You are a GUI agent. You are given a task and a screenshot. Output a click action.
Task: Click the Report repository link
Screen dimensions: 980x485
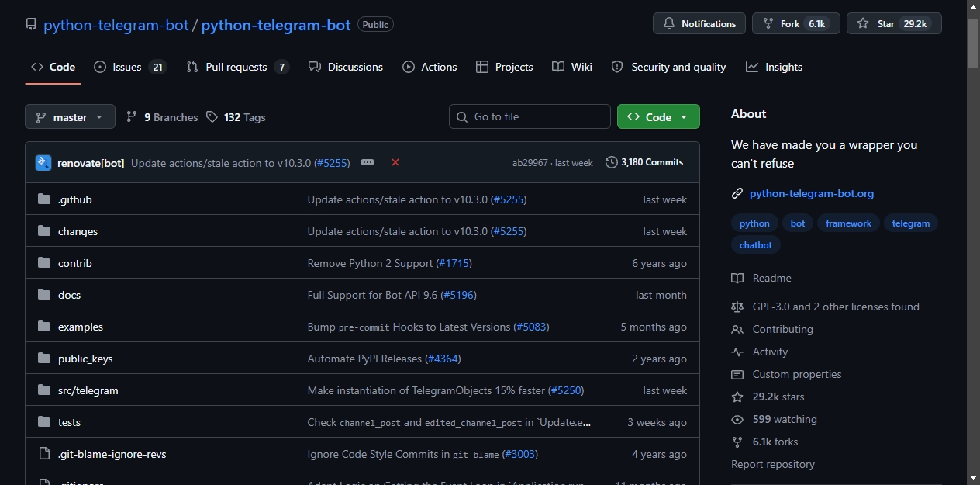click(x=773, y=464)
